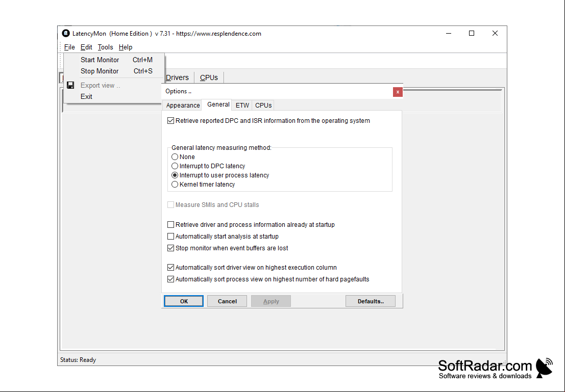Close the Options dialog with red X
565x392 pixels.
pos(398,92)
